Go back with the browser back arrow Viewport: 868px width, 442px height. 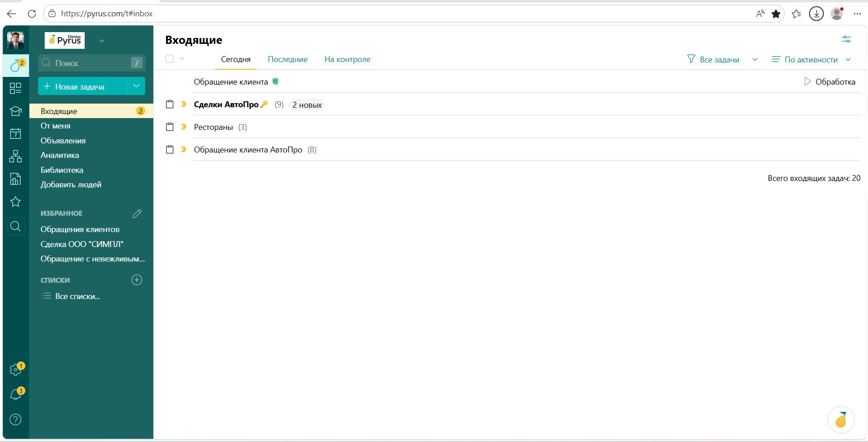[x=12, y=14]
